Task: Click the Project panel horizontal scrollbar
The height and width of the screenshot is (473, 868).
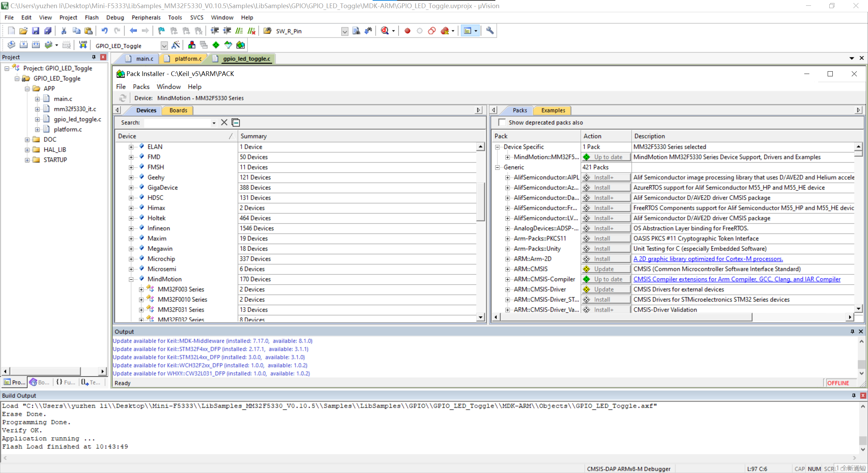Action: pos(45,371)
